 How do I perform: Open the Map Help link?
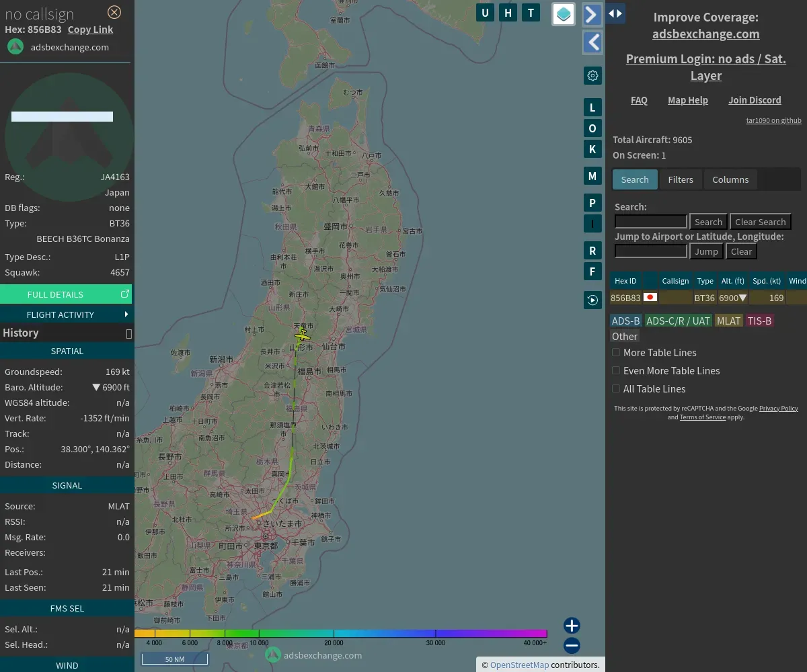pos(688,100)
